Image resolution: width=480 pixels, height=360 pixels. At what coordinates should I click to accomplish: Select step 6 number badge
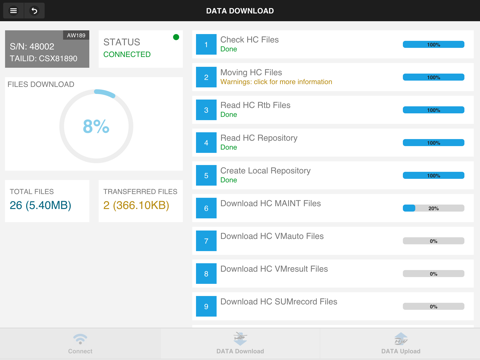point(206,208)
